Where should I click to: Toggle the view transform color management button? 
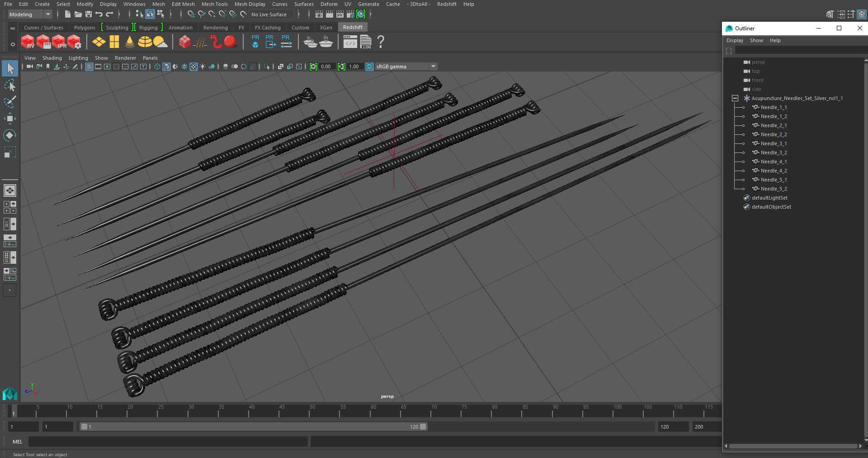pyautogui.click(x=369, y=67)
